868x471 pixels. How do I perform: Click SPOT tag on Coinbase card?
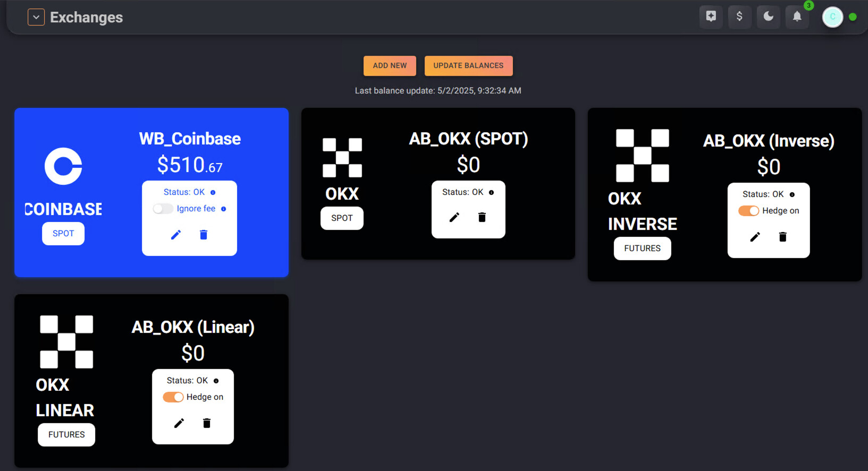pos(63,234)
